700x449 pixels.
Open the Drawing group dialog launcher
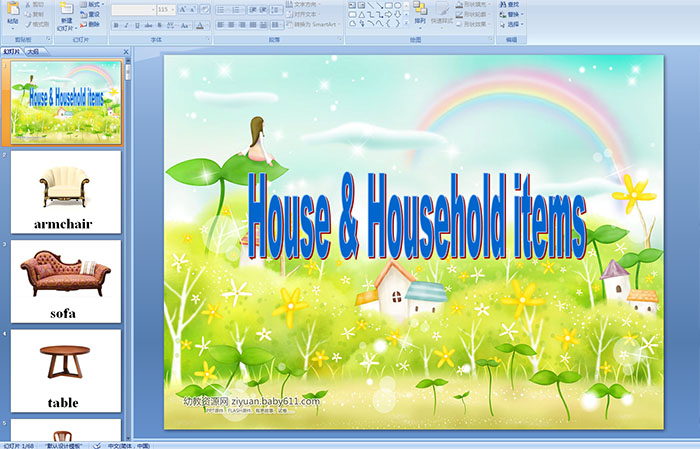click(x=490, y=39)
